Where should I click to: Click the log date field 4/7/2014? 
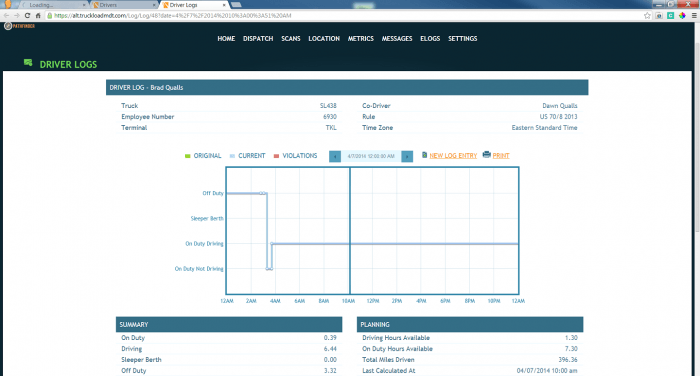(371, 156)
